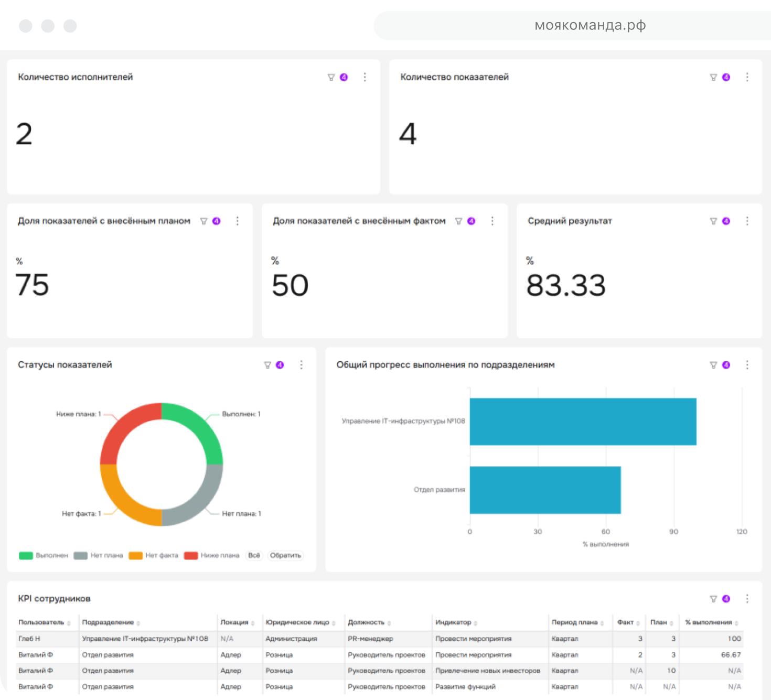
Task: Click the Управление IT-инфраструктуры bar in chart
Action: tap(583, 422)
